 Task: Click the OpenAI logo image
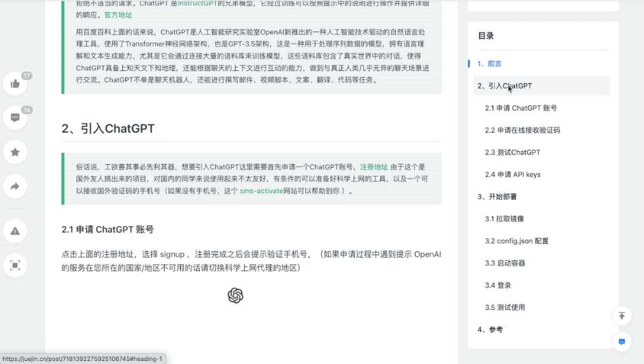click(x=236, y=295)
